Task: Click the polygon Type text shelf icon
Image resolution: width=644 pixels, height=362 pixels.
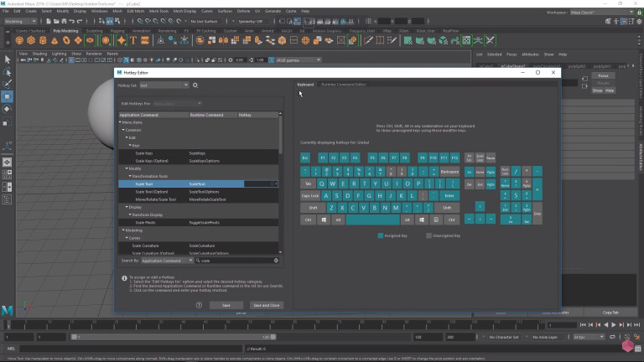Action: (133, 40)
